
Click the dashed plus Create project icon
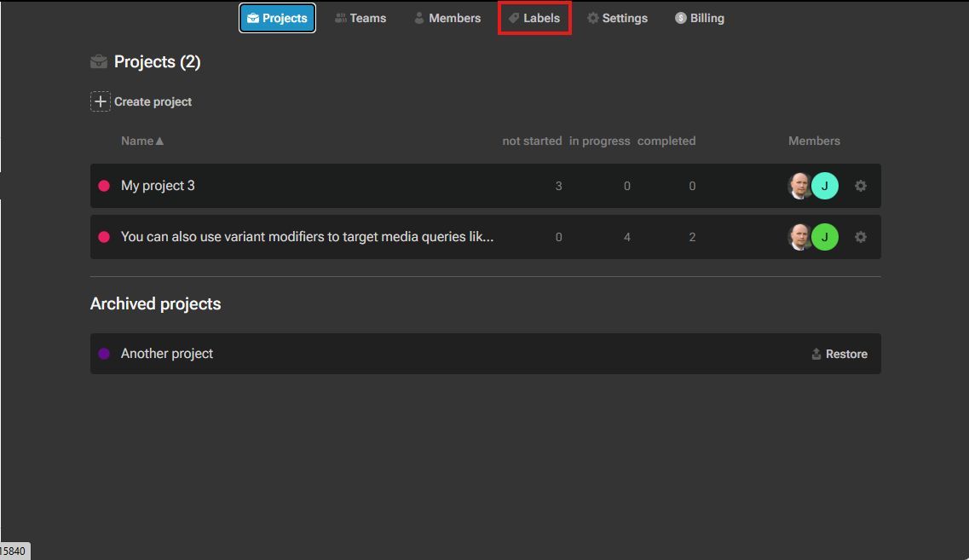[101, 101]
